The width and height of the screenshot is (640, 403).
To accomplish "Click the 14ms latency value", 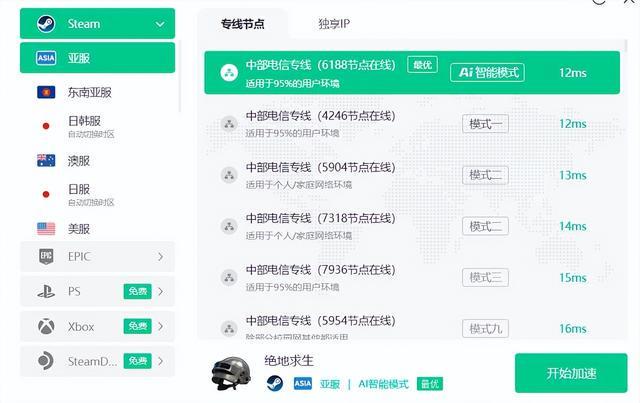I will [573, 226].
